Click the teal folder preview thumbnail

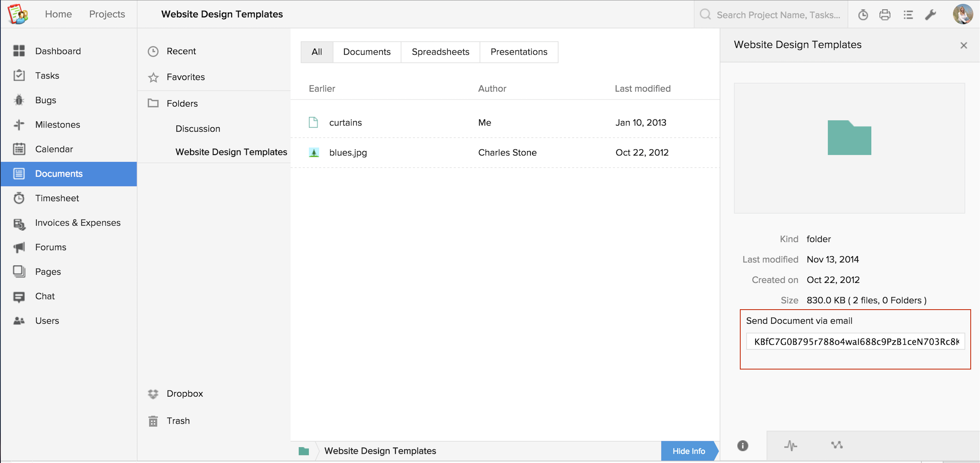tap(849, 138)
